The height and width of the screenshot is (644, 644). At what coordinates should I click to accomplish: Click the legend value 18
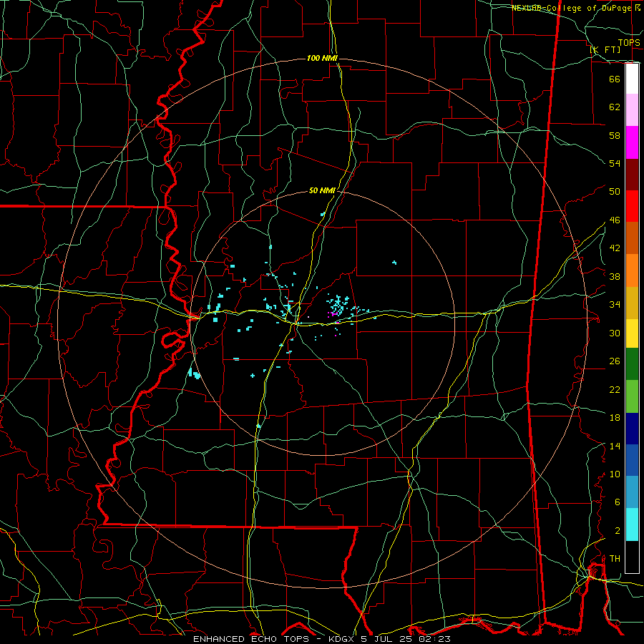615,418
